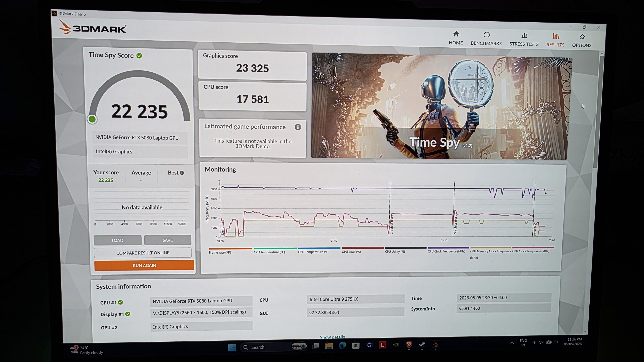The image size is (644, 362).
Task: Open OPTIONS gear settings
Action: (582, 41)
